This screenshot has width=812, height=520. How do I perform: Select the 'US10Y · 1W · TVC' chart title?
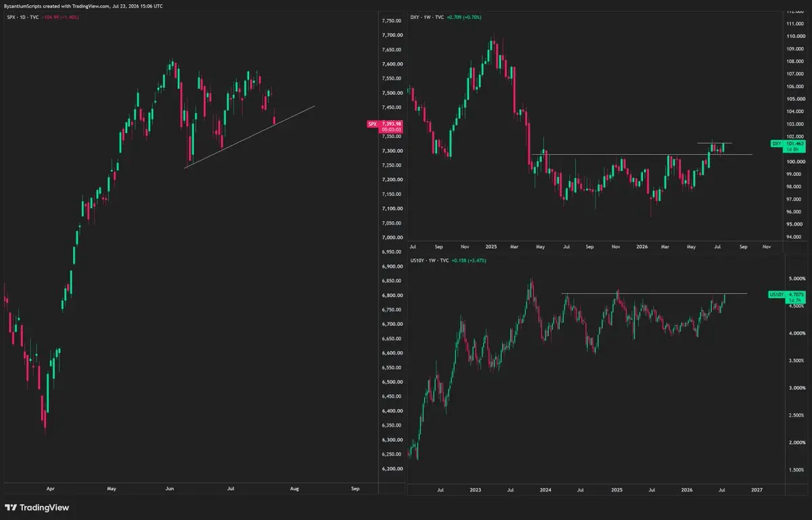coord(430,260)
